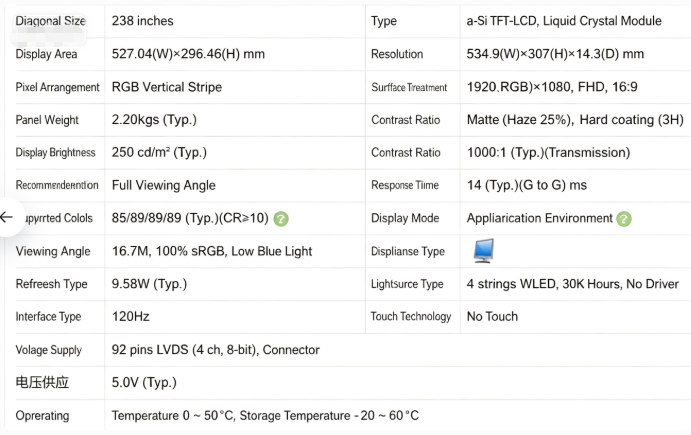This screenshot has height=435, width=691.
Task: Click 4 strings WLED backlight value
Action: coord(573,284)
